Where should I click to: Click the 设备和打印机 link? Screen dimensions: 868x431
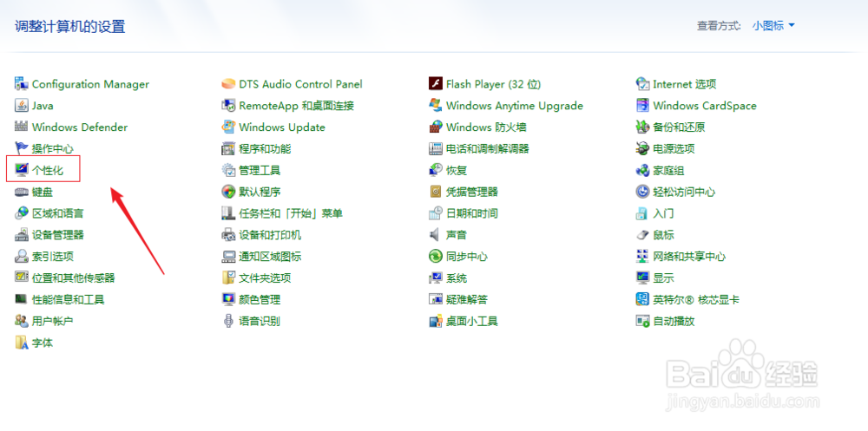click(270, 235)
